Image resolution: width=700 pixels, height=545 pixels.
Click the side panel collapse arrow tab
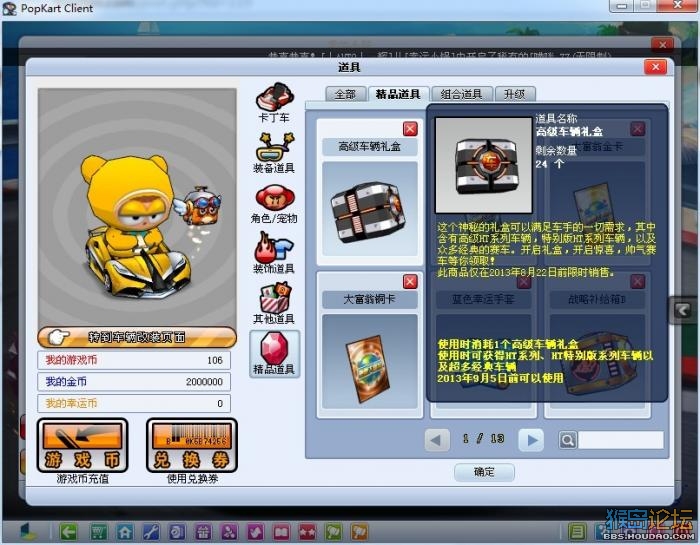click(683, 310)
